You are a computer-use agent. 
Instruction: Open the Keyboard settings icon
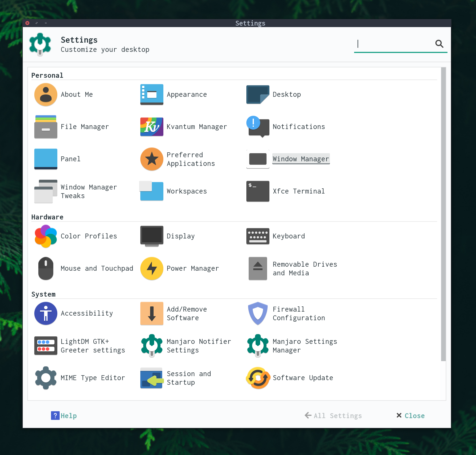tap(258, 236)
